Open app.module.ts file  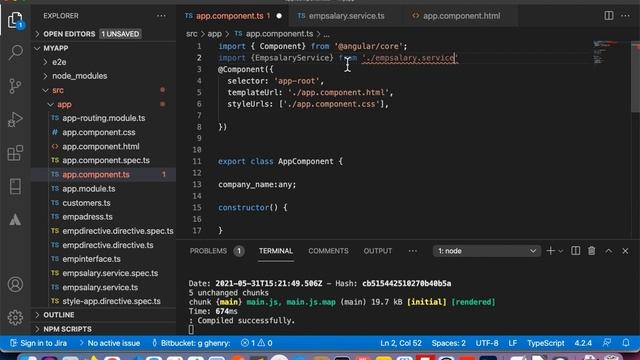coord(104,189)
